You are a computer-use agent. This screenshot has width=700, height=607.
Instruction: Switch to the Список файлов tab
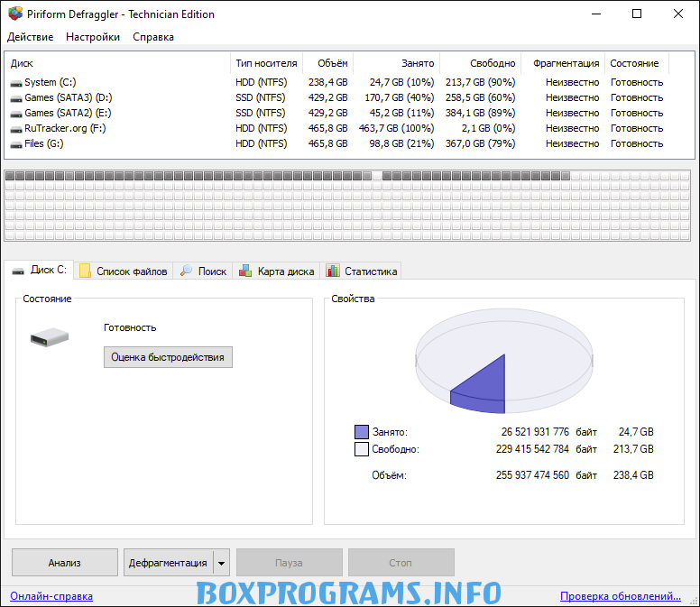point(124,271)
